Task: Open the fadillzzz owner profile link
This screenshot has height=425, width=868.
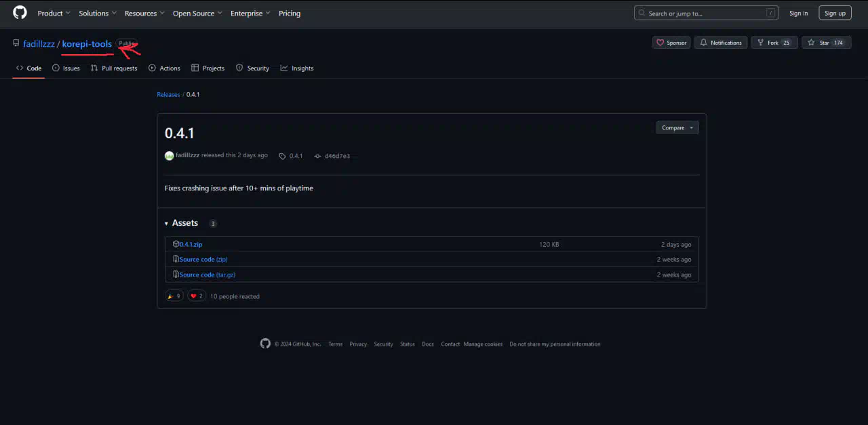Action: 39,44
